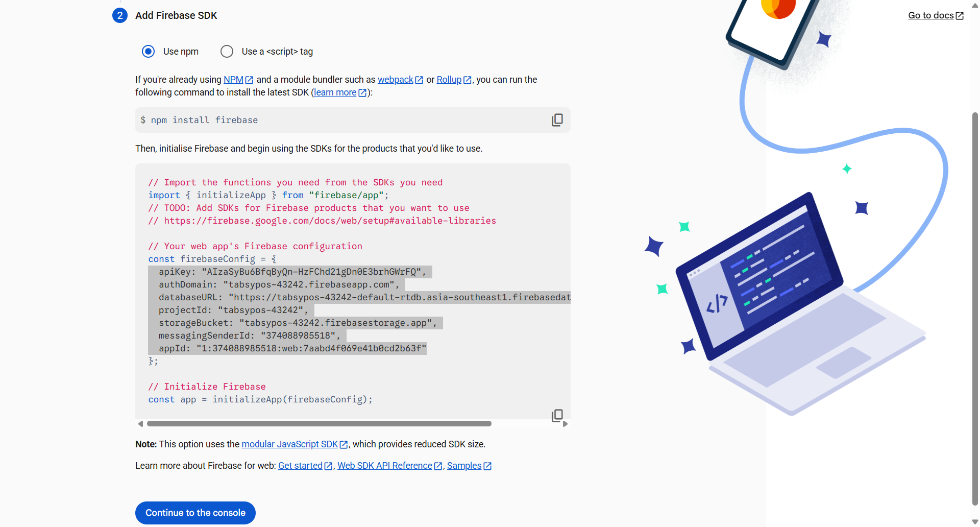Click external-link icon beside Samples
Viewport: 980px width, 527px height.
click(487, 466)
